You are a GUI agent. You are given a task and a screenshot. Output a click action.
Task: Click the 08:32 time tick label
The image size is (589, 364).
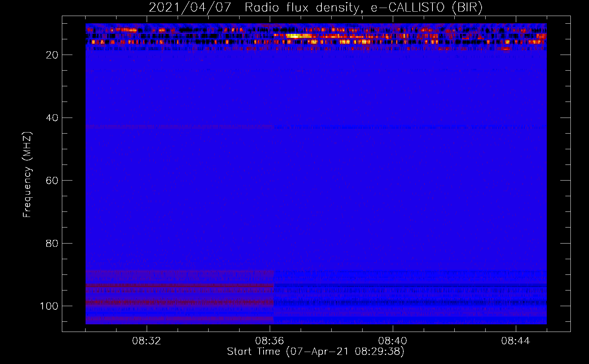(x=146, y=341)
